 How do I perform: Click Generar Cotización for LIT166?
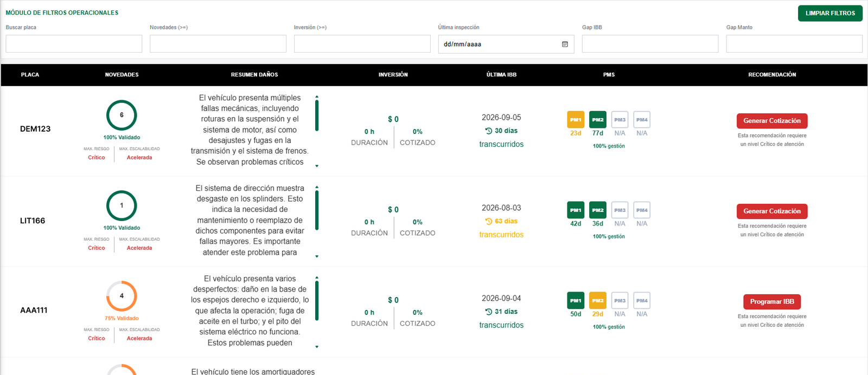pos(772,211)
